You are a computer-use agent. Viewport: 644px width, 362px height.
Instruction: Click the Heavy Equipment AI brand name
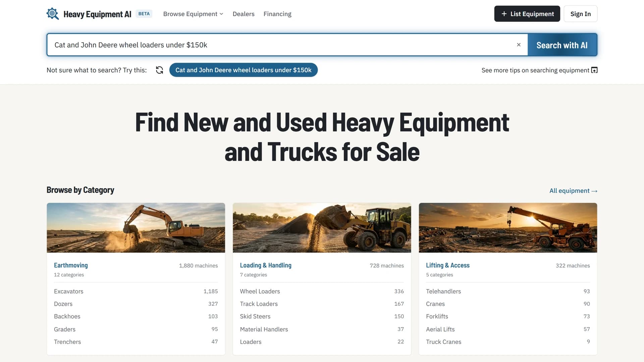pyautogui.click(x=97, y=14)
